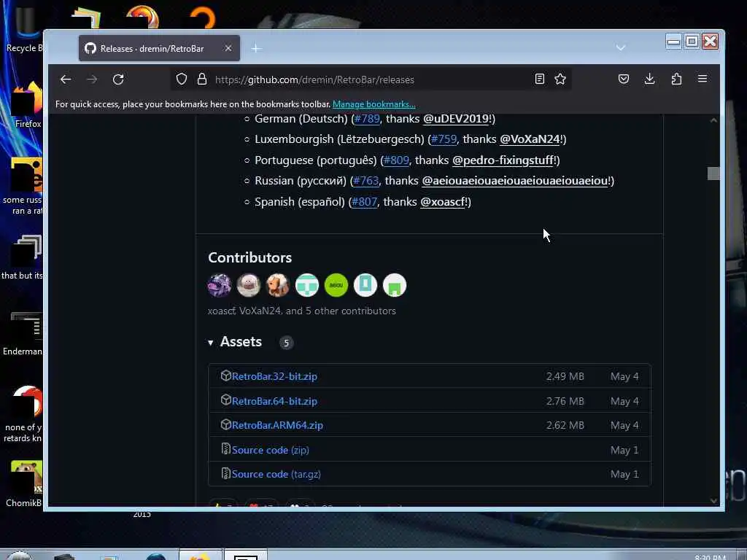Open seventh contributor's green identicon avatar
Image resolution: width=747 pixels, height=560 pixels.
coord(395,285)
